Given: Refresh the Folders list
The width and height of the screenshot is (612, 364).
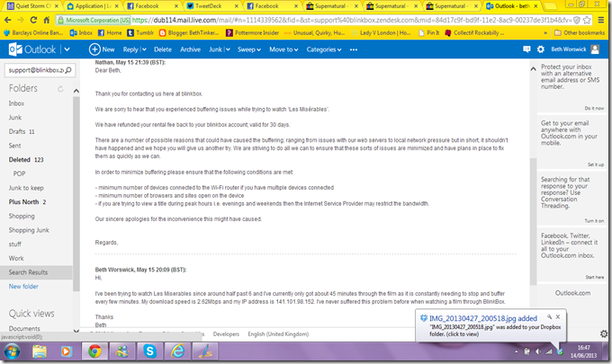Looking at the screenshot, I should coord(60,89).
